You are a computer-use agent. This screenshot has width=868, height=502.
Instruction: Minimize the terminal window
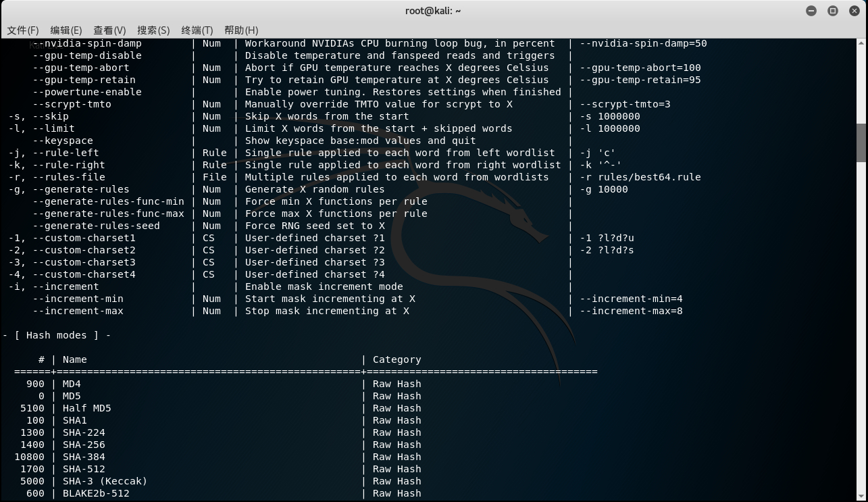(811, 11)
